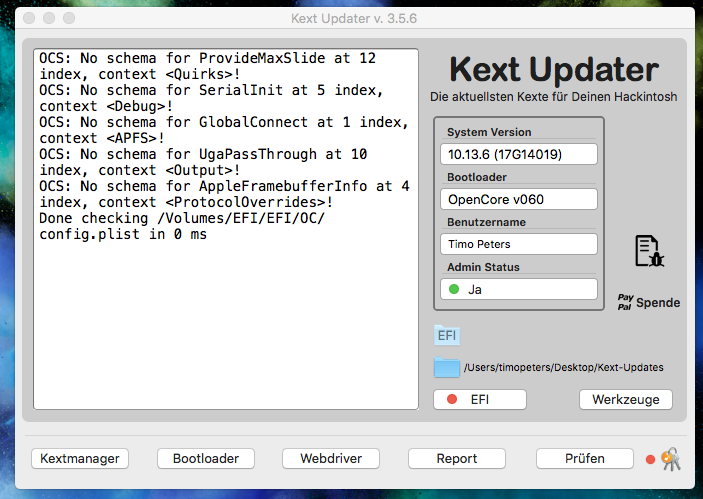Viewport: 703px width, 499px height.
Task: Click the keychain keys icon
Action: [x=671, y=459]
